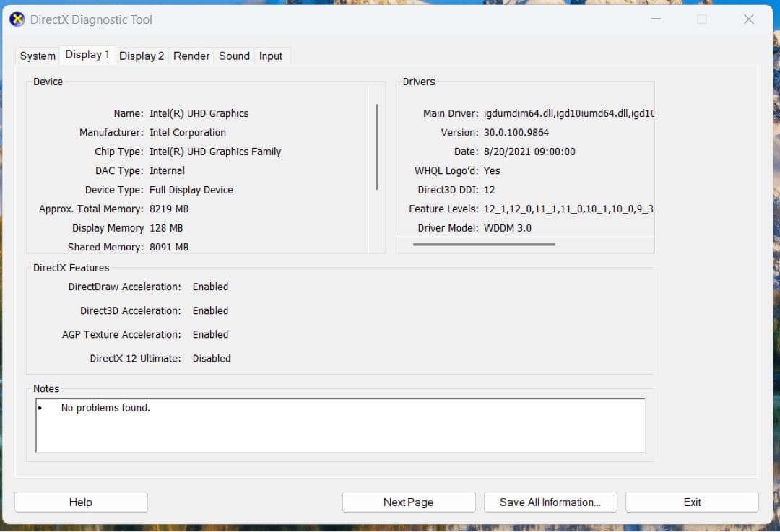The image size is (780, 532).
Task: Select the Render tab
Action: click(x=191, y=56)
